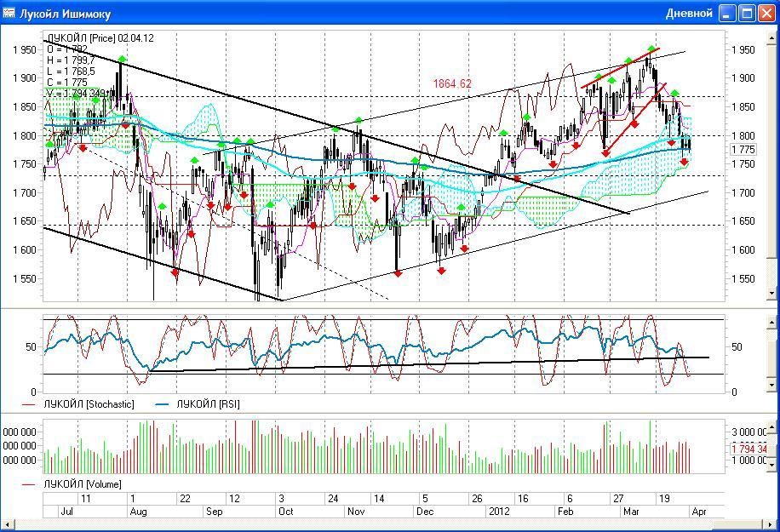The width and height of the screenshot is (780, 532).
Task: Select the ЛУКОЙЛ [Volume] legend entry
Action: pos(72,483)
